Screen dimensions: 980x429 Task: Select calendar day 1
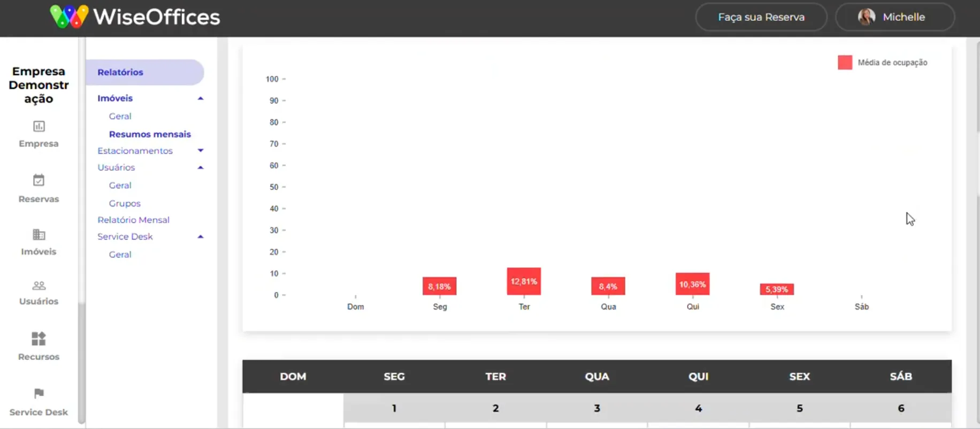[x=394, y=409]
